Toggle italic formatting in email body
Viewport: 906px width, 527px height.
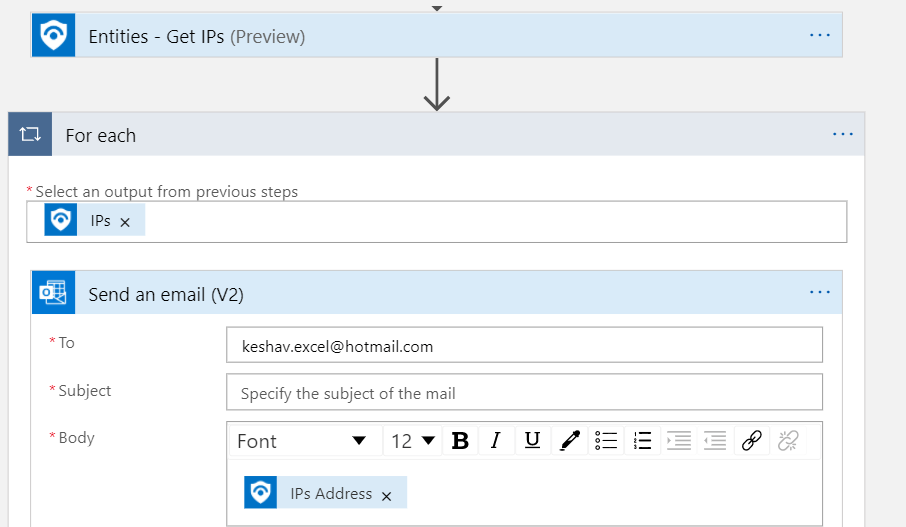coord(495,441)
